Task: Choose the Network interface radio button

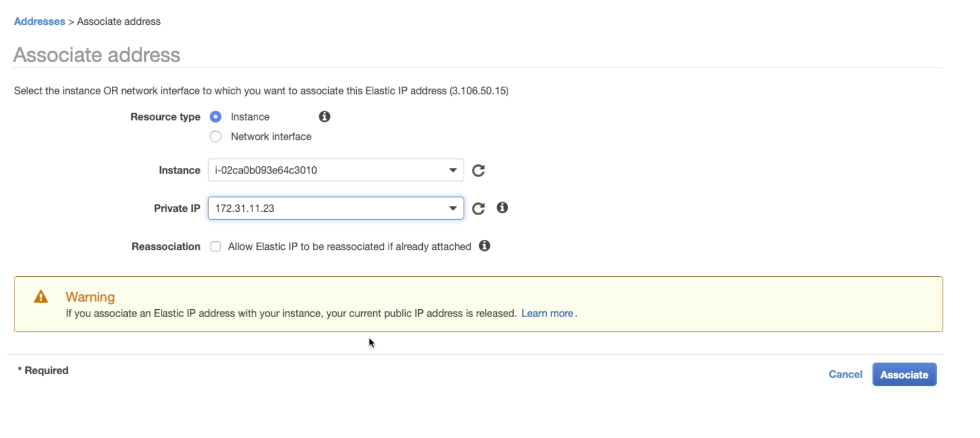Action: [216, 136]
